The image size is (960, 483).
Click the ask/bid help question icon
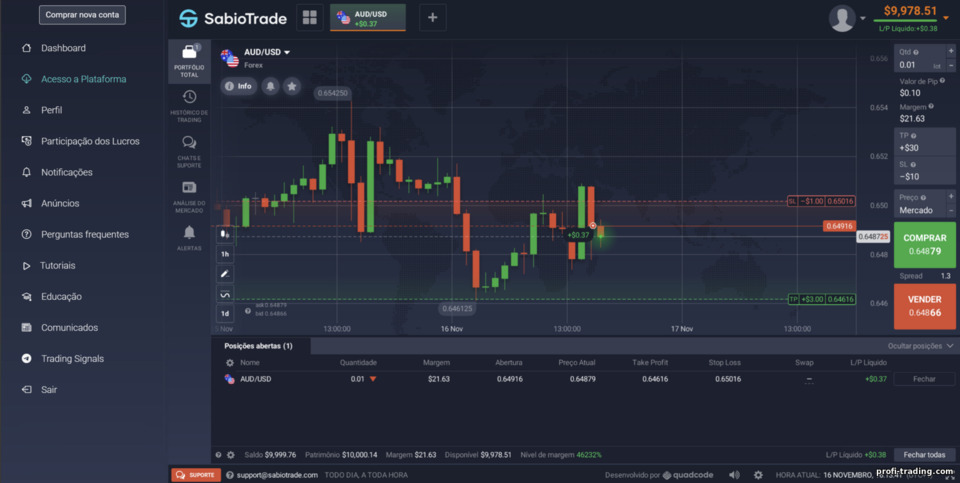click(x=248, y=311)
